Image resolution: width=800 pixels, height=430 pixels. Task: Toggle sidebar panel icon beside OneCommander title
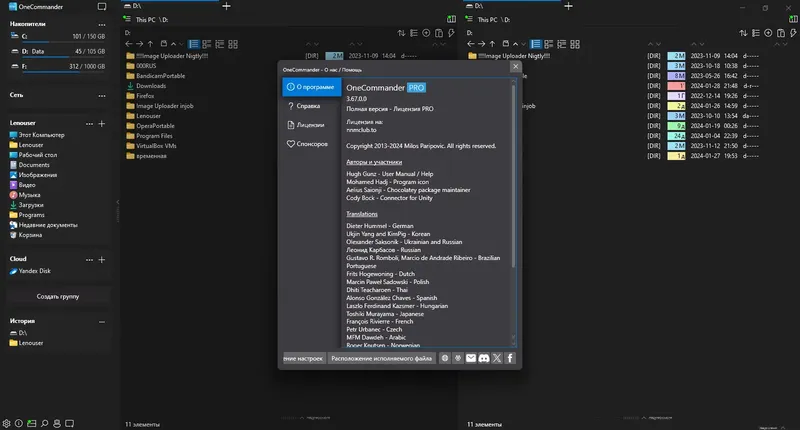[x=102, y=7]
